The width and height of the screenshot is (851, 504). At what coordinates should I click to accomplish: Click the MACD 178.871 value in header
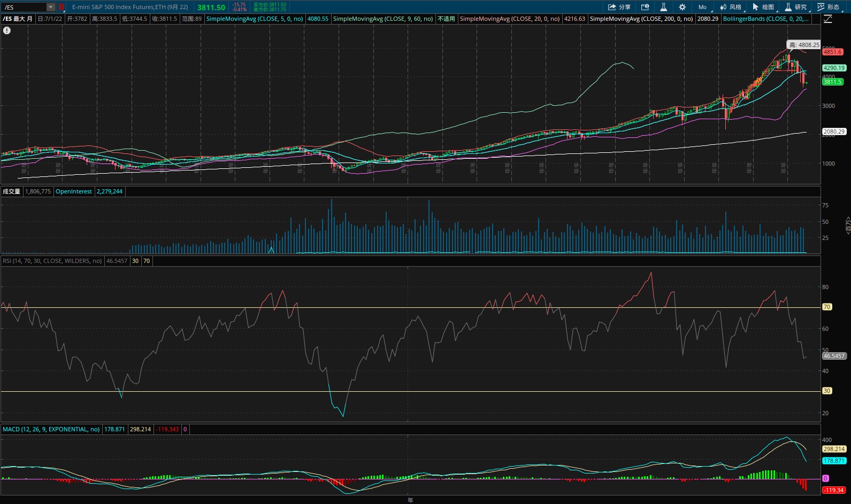coord(114,429)
